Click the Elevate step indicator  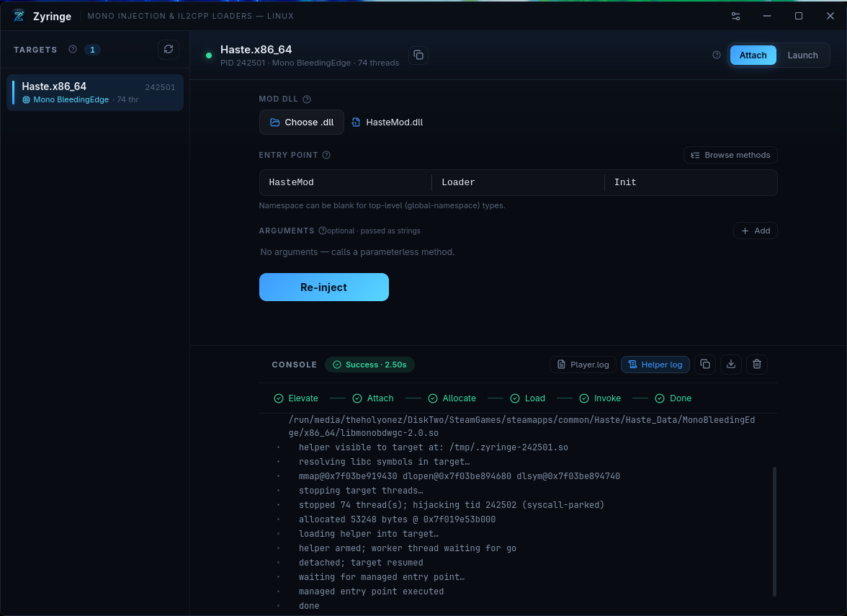click(296, 398)
